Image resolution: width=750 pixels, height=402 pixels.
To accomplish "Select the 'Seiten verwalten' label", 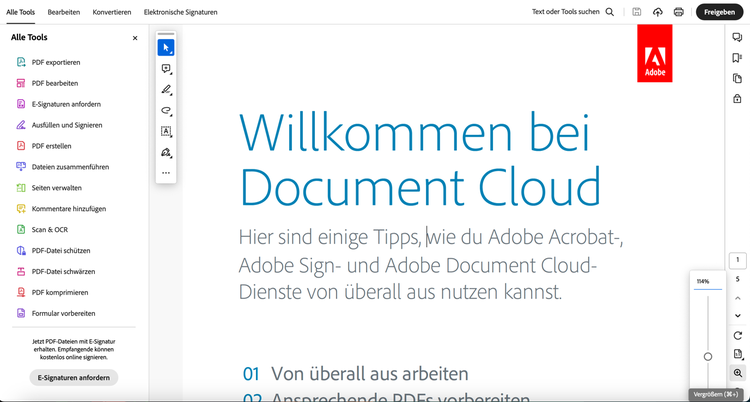I will (x=56, y=188).
